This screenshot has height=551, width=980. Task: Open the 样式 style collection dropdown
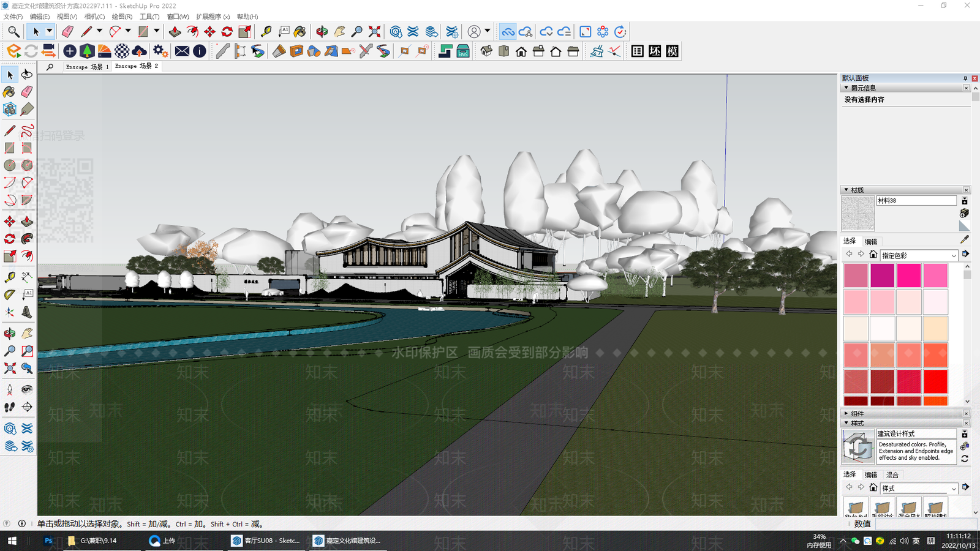919,488
